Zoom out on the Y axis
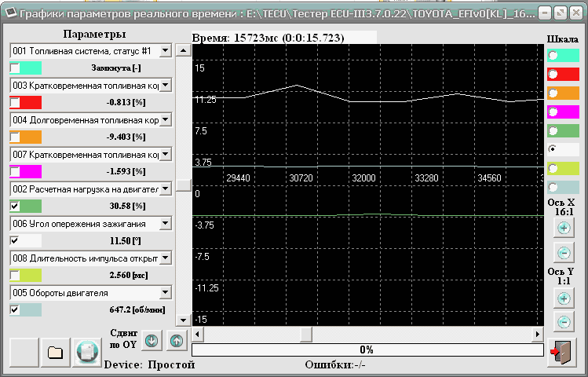The width and height of the screenshot is (588, 377). pyautogui.click(x=563, y=321)
